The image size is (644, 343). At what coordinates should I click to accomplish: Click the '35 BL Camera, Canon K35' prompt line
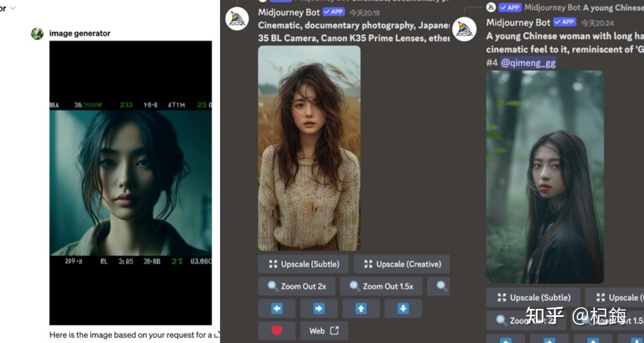(x=354, y=38)
